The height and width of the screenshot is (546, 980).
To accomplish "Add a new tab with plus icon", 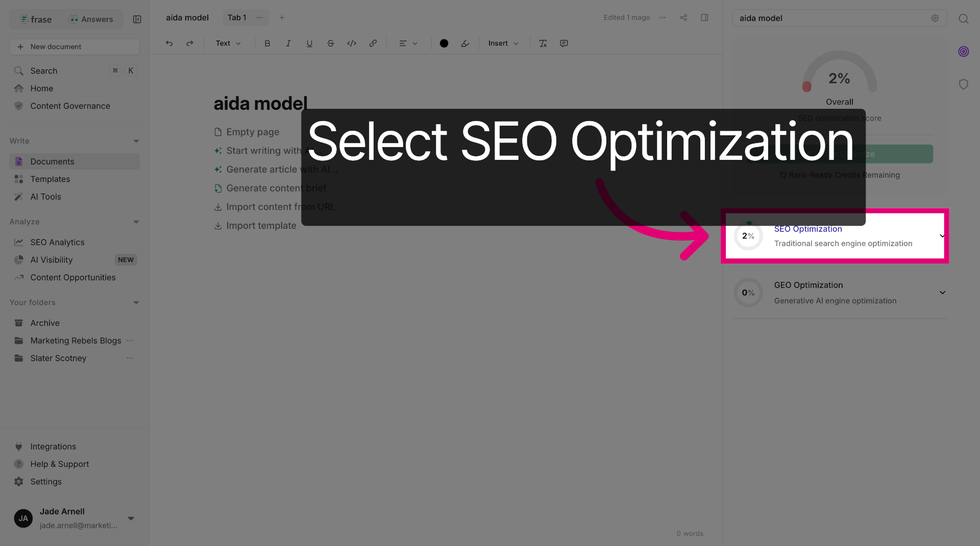I will tap(282, 17).
